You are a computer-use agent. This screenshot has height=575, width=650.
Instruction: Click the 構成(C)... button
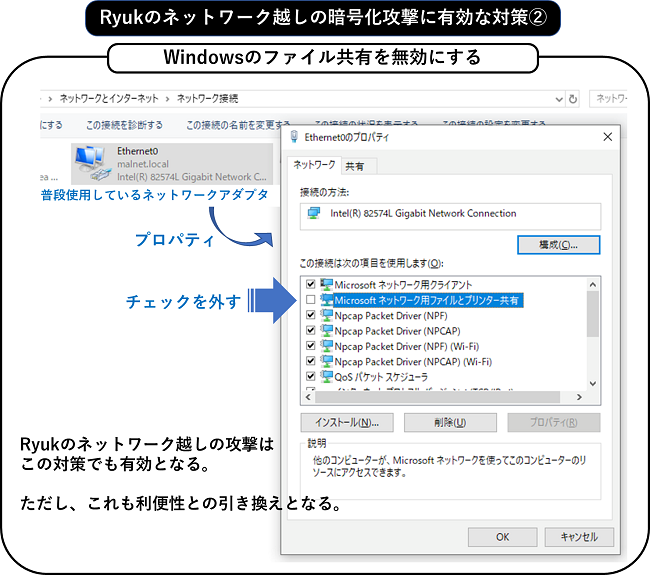click(558, 245)
